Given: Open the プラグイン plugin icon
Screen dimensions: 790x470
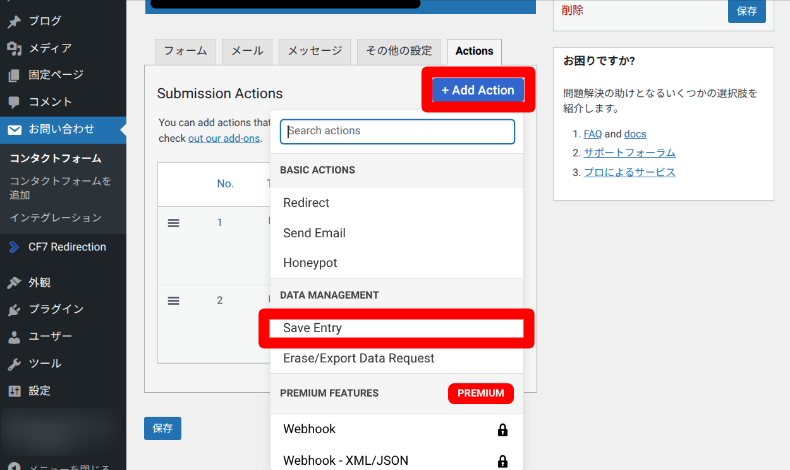Looking at the screenshot, I should pyautogui.click(x=14, y=309).
